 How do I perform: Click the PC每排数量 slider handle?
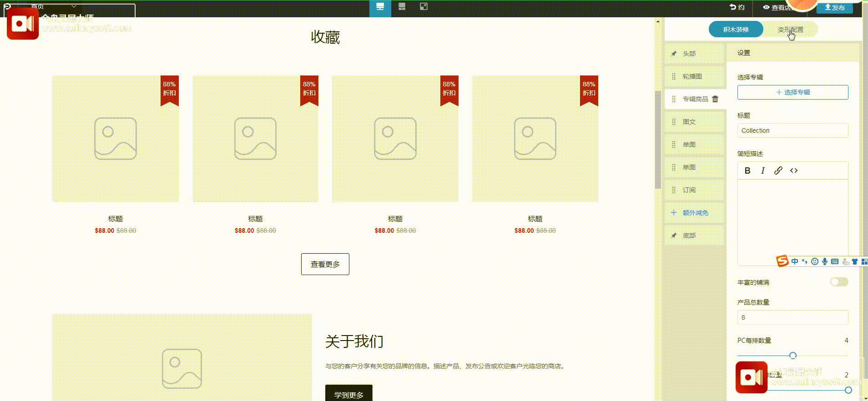[x=793, y=356]
